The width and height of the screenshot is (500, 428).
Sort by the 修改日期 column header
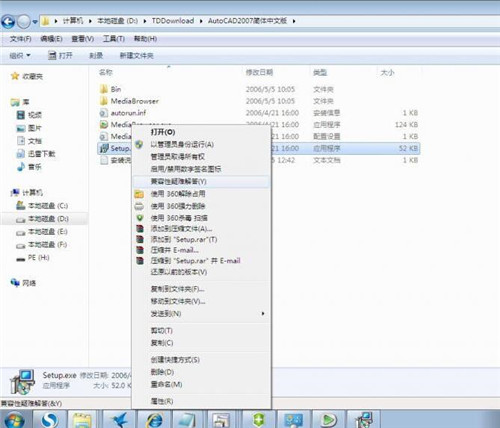point(259,72)
